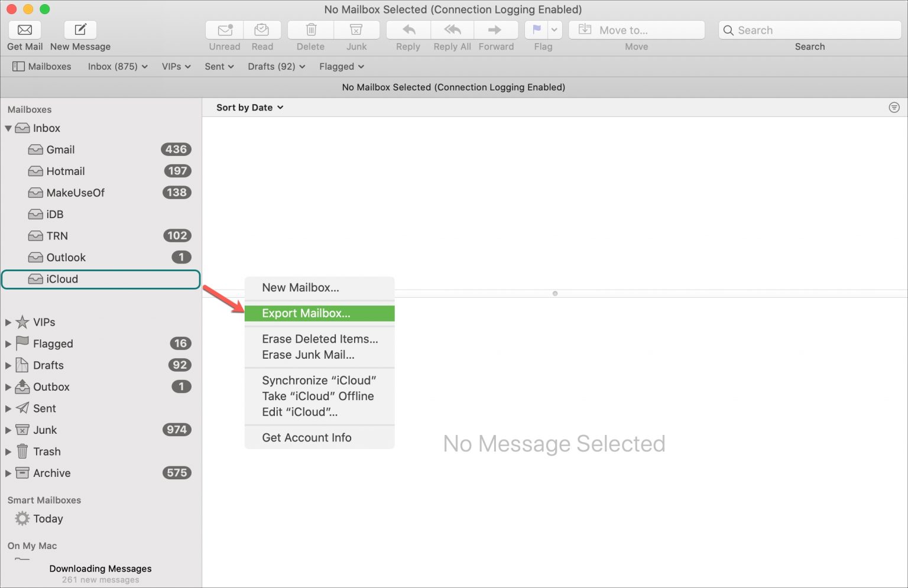Open the Sort by Date dropdown
This screenshot has width=908, height=588.
(248, 107)
